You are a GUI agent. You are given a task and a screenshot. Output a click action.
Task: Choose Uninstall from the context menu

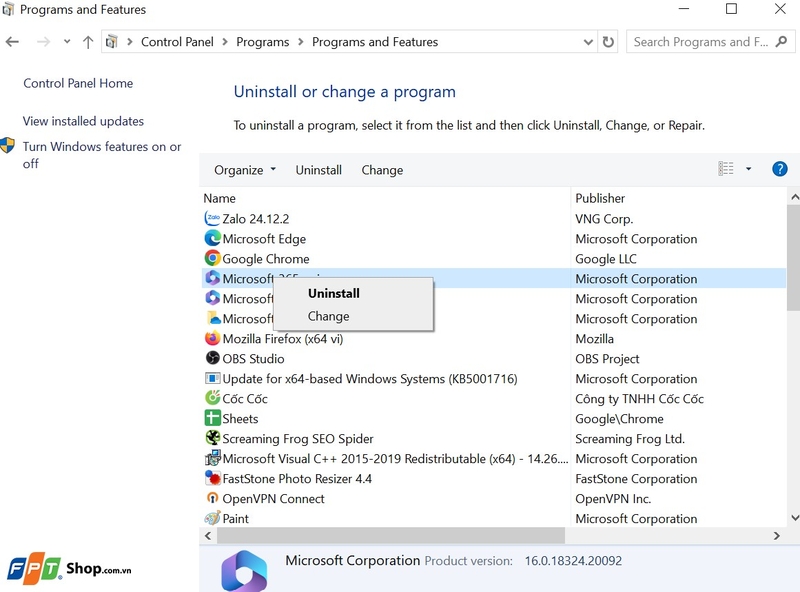click(333, 293)
